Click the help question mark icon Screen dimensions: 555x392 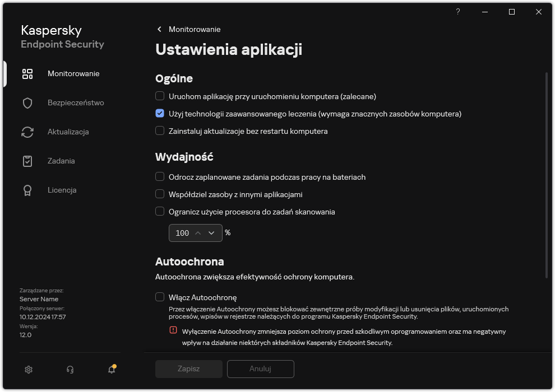457,12
